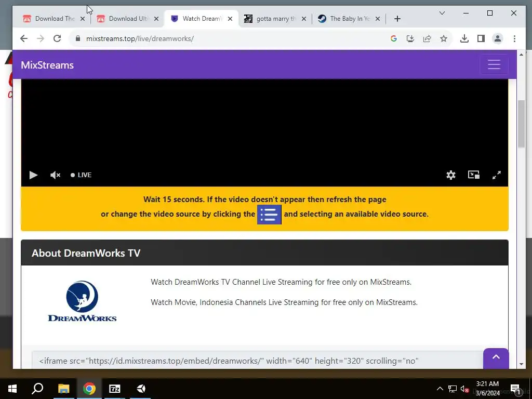This screenshot has width=532, height=399.
Task: Open a new browser tab
Action: [x=397, y=19]
